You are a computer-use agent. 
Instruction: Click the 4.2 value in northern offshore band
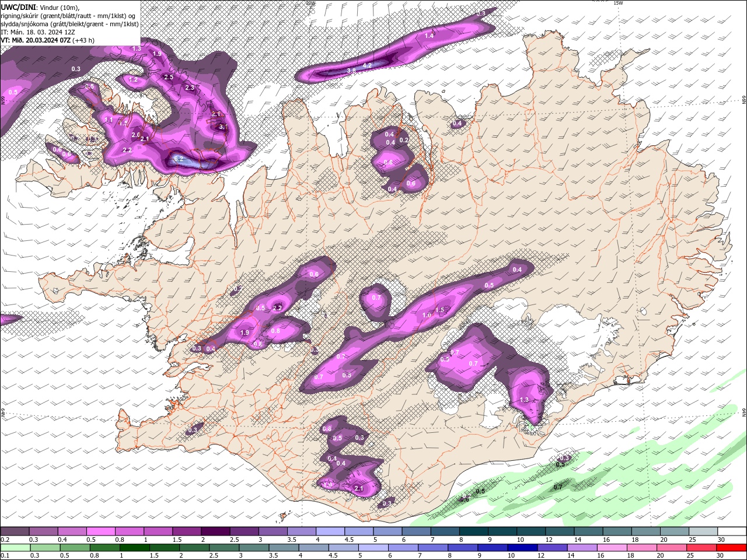pyautogui.click(x=367, y=65)
